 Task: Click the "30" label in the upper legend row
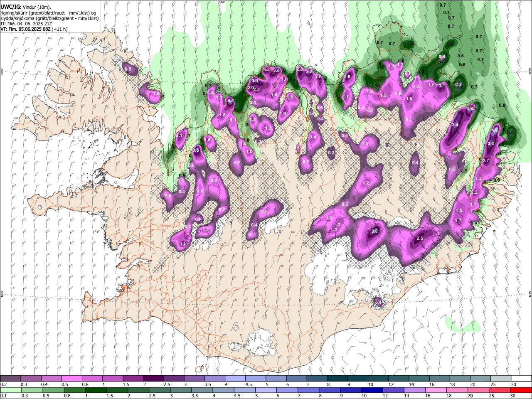pyautogui.click(x=514, y=384)
